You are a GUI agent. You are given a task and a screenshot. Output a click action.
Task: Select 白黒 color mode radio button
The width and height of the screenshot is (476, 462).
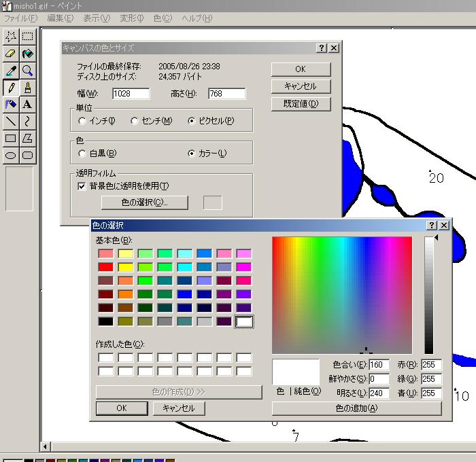82,154
